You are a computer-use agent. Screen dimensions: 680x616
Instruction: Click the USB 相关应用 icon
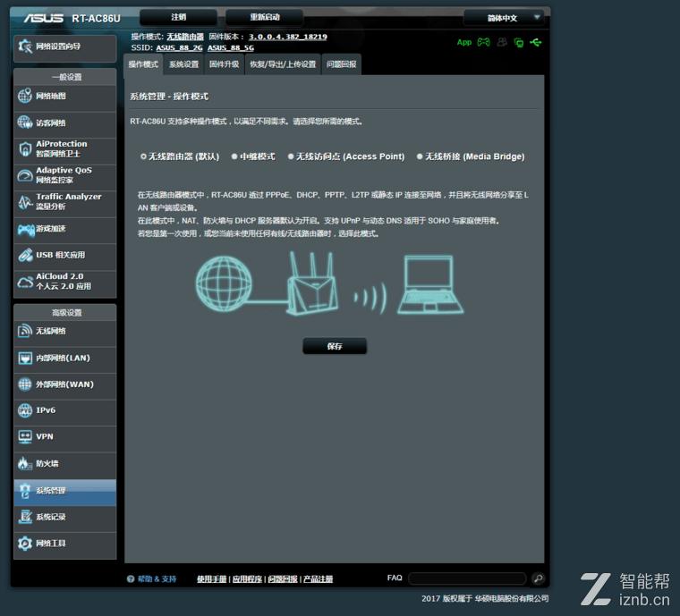[25, 255]
